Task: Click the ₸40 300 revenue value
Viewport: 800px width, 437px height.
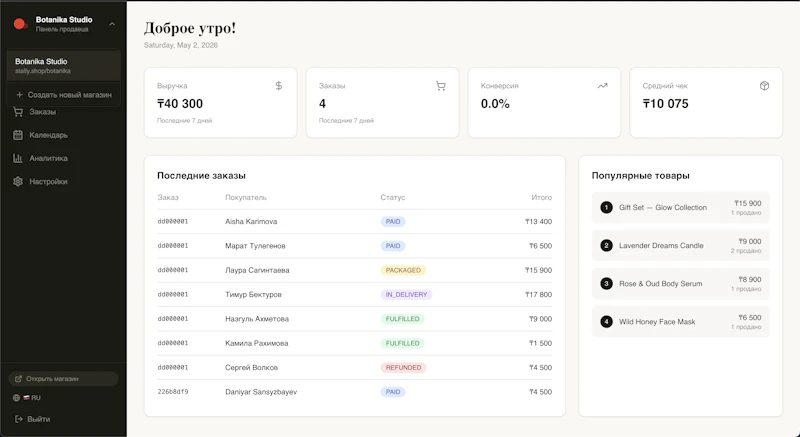Action: point(180,104)
